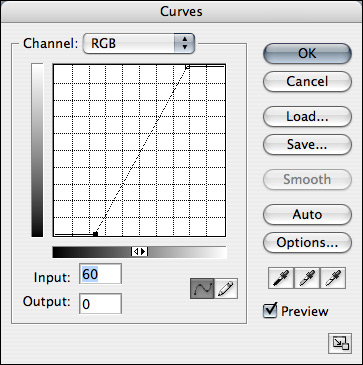Select the gray point eyedropper

click(x=307, y=278)
